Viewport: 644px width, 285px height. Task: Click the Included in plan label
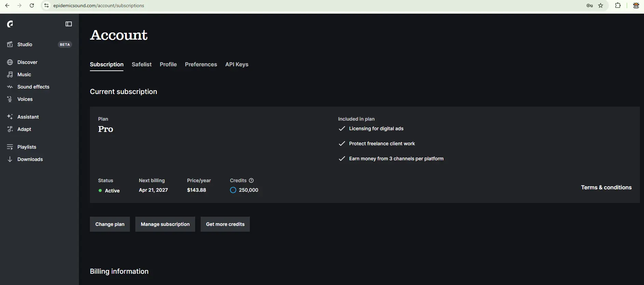click(356, 119)
